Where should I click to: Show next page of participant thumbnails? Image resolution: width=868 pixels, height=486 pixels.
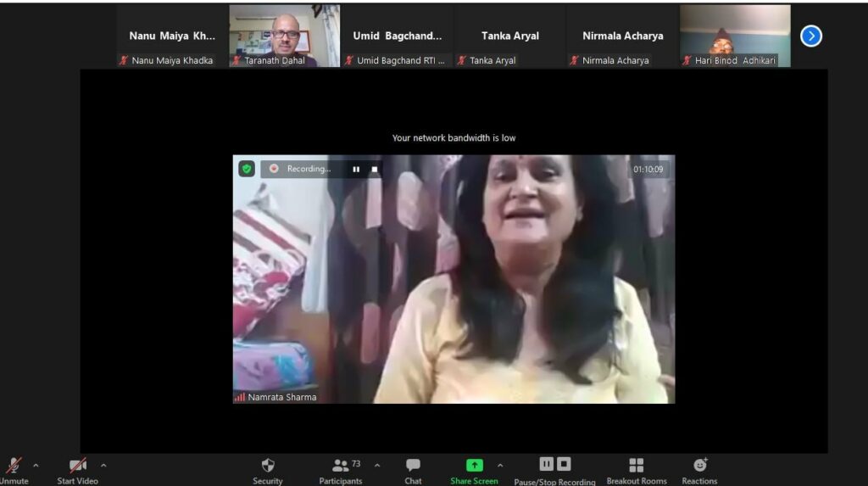click(x=811, y=36)
